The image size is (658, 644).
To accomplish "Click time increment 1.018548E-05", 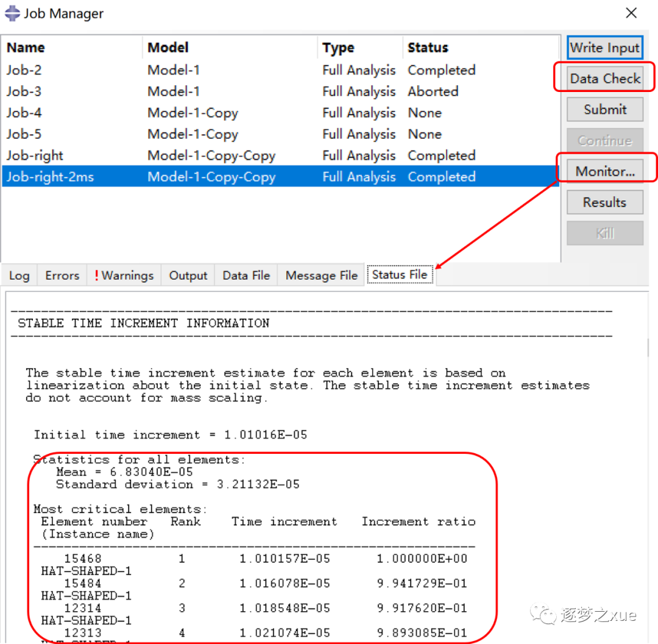I will (285, 608).
